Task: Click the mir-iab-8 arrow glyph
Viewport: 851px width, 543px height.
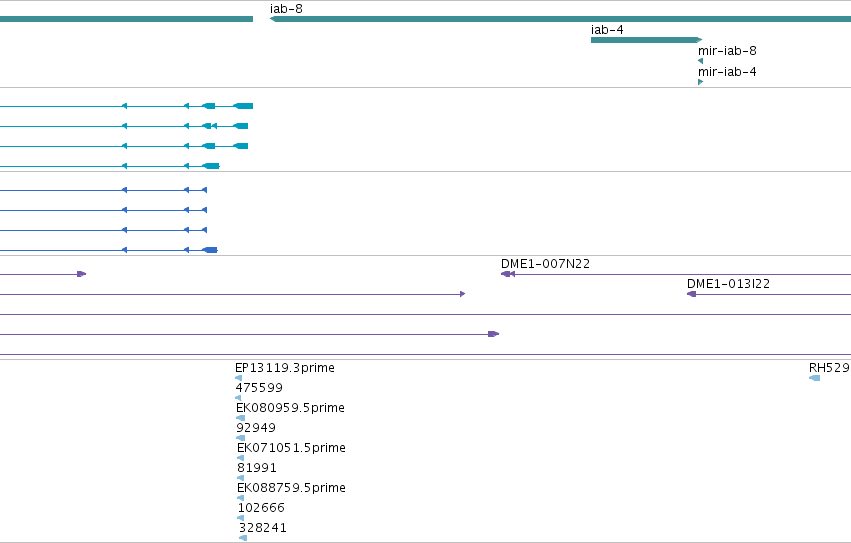Action: [x=700, y=61]
